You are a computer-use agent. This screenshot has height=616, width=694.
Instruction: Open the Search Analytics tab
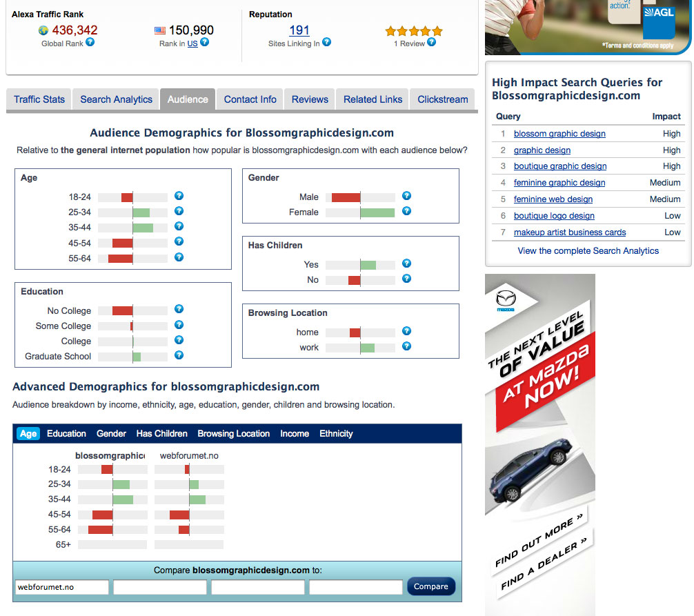coord(116,99)
